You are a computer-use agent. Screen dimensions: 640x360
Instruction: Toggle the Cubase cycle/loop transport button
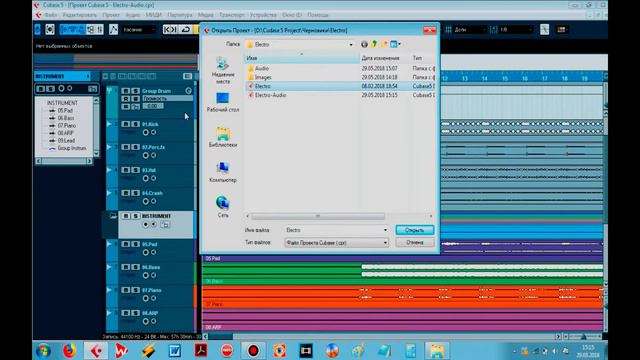coord(186,29)
